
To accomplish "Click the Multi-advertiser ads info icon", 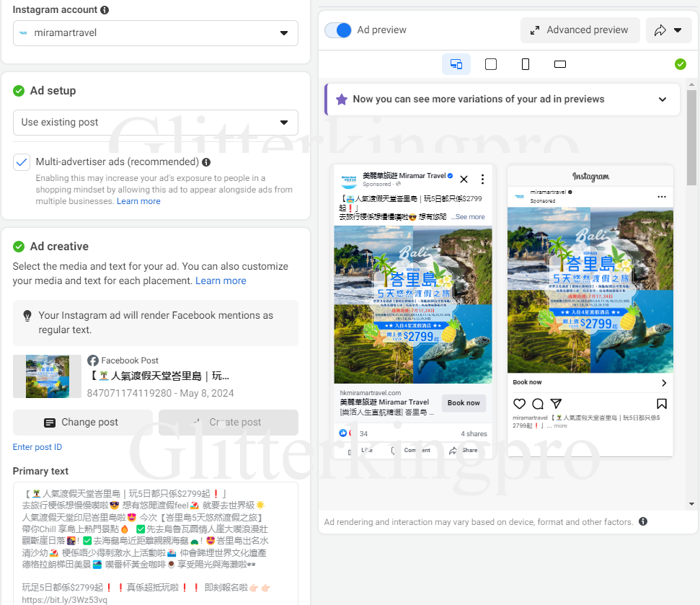I will [206, 162].
